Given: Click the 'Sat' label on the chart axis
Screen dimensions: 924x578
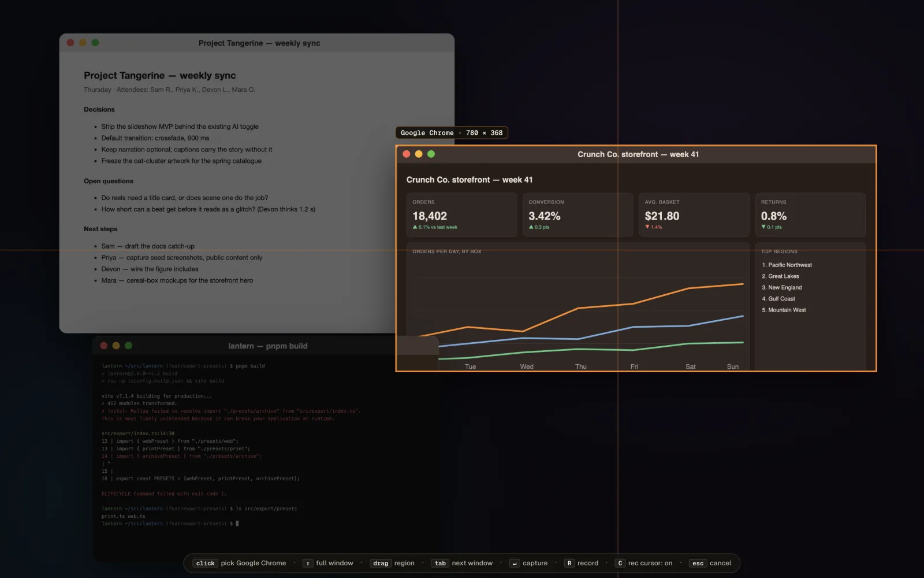Looking at the screenshot, I should coord(691,366).
